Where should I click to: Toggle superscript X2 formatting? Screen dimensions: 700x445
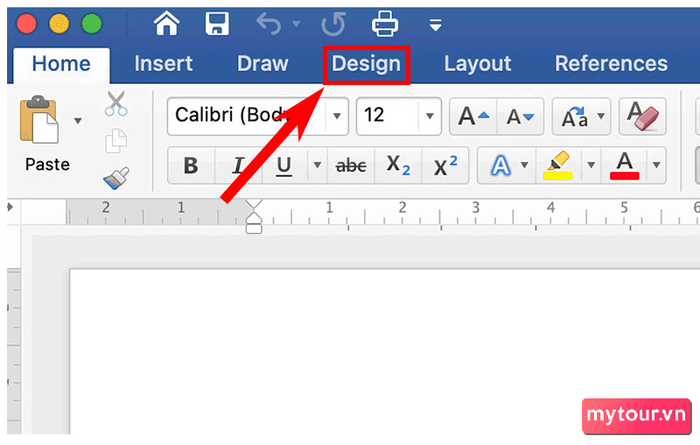445,166
